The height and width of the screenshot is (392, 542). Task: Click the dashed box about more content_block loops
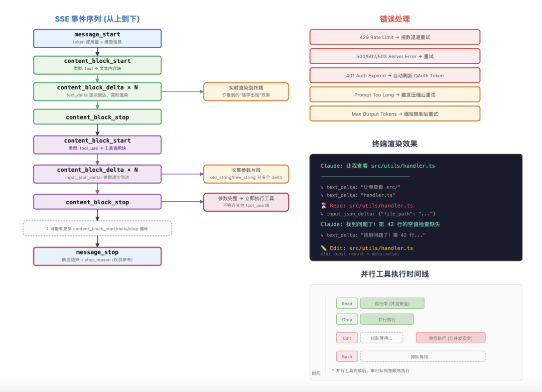97,228
